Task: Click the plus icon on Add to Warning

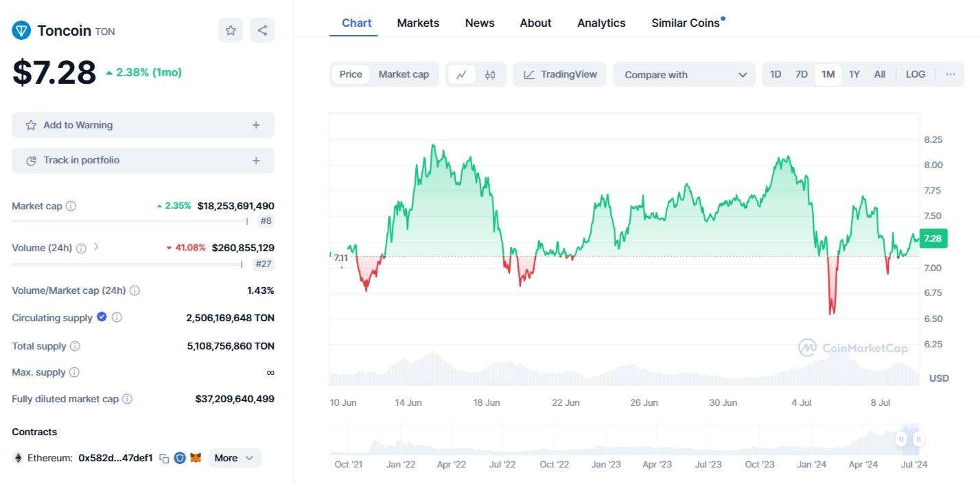Action: [256, 125]
